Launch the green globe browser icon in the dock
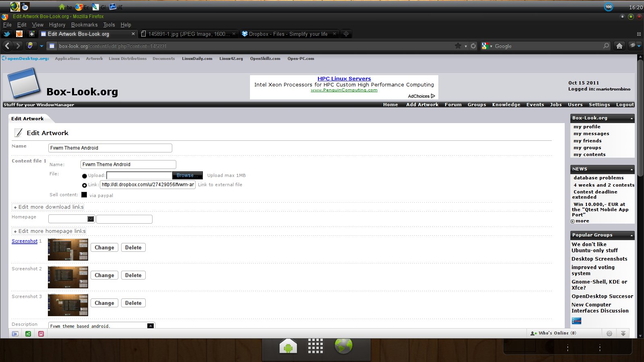 343,346
